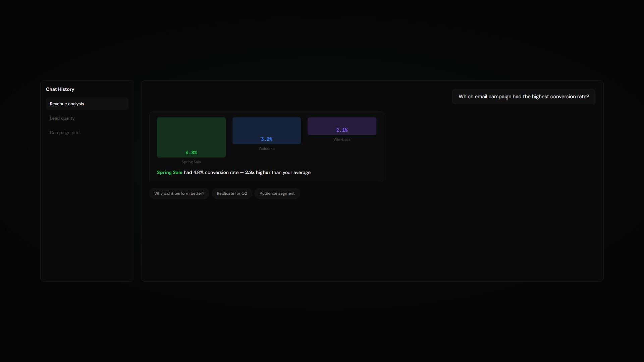Select the Lead quality conversation
The height and width of the screenshot is (362, 644).
pos(62,118)
